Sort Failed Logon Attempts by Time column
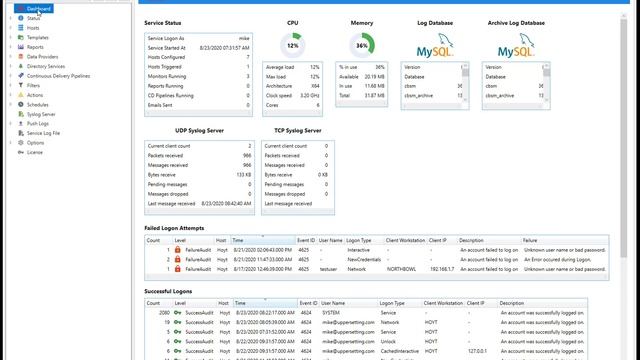The width and height of the screenshot is (640, 360). [x=263, y=240]
